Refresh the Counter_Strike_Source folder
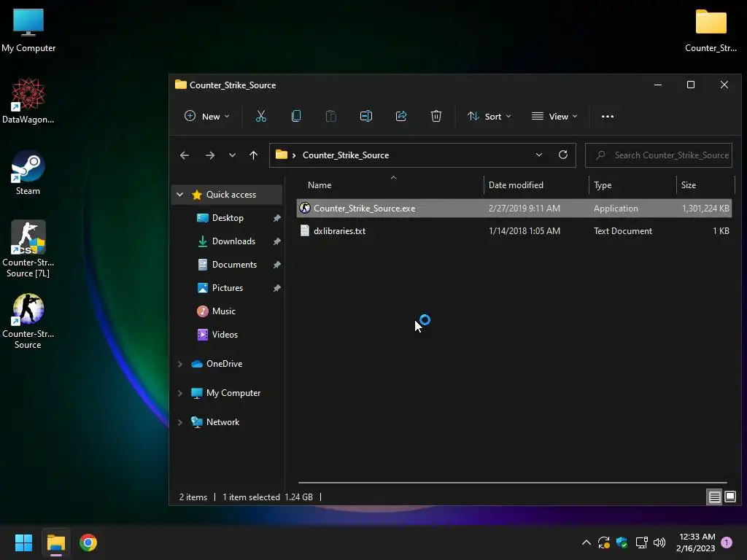Viewport: 747px width, 560px height. tap(563, 155)
